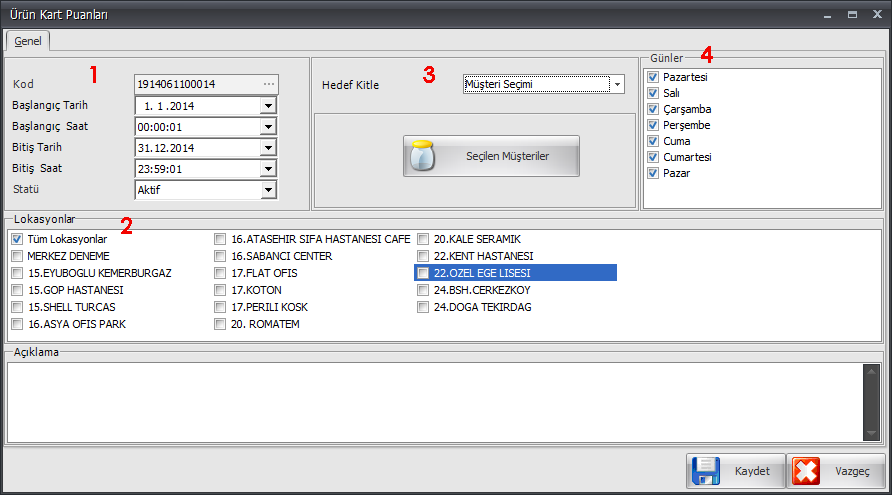
Task: Uncheck the Tüm Lokasyonlar checkbox
Action: [x=18, y=240]
